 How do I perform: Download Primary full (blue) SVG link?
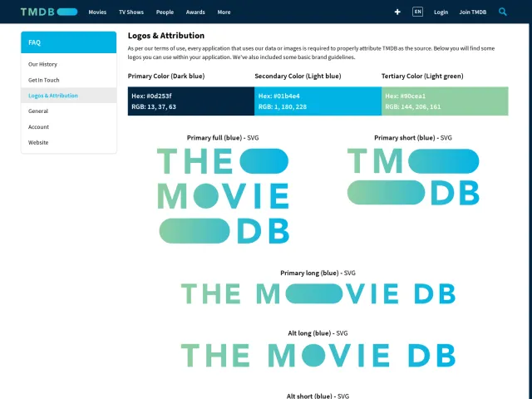253,138
